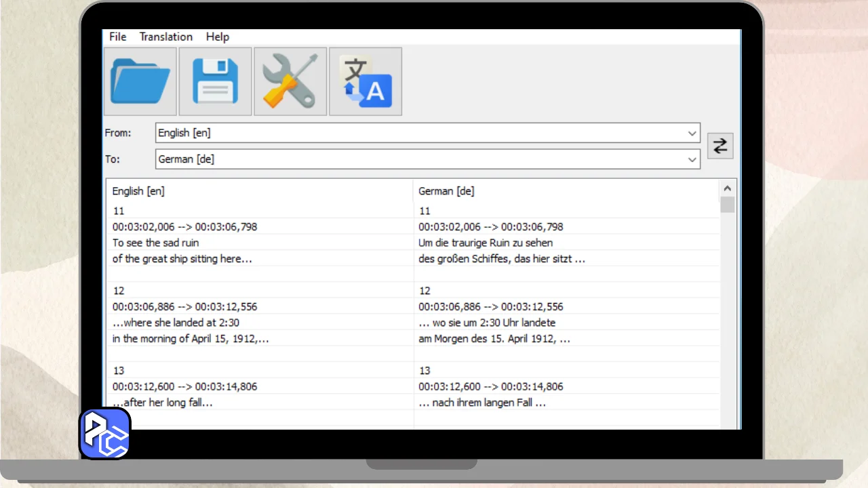Click subtitle number 12 in the English column

(119, 291)
